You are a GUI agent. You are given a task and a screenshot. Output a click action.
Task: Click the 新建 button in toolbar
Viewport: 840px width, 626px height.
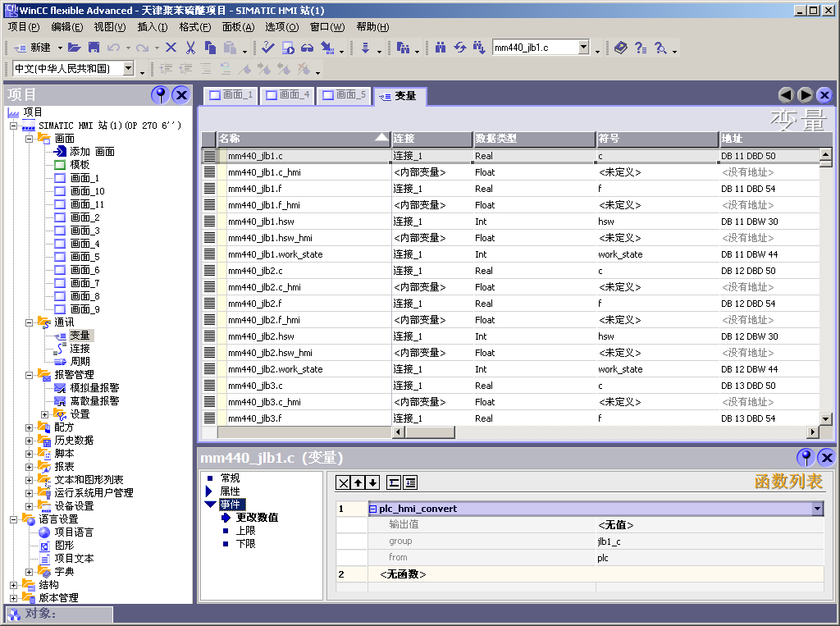(x=33, y=48)
